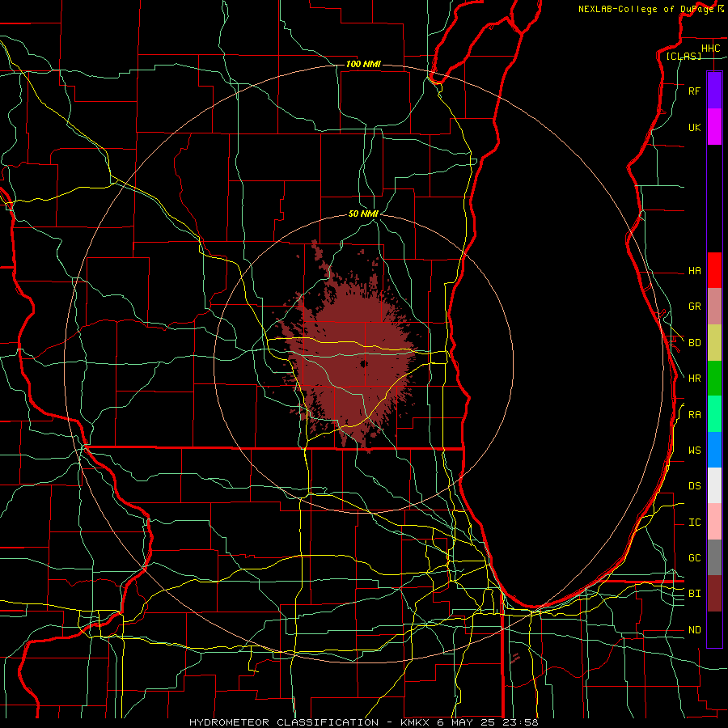The height and width of the screenshot is (728, 728).
Task: Select the light pink IC swatch
Action: (x=714, y=522)
